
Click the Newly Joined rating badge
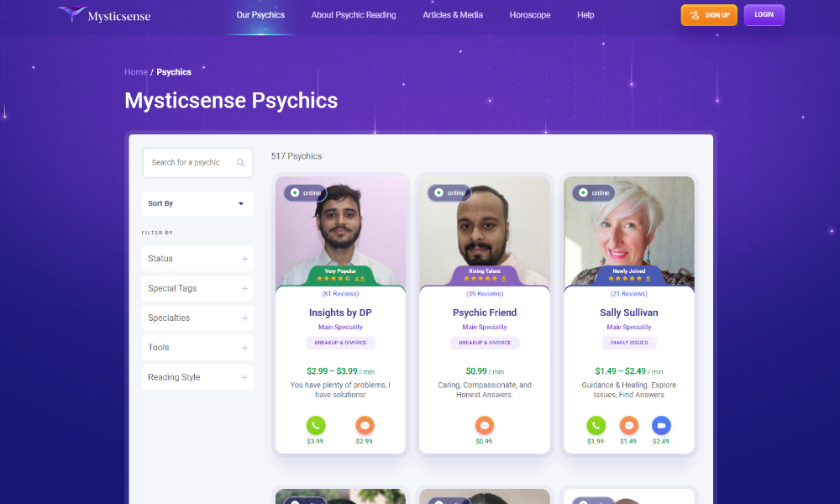pyautogui.click(x=629, y=276)
